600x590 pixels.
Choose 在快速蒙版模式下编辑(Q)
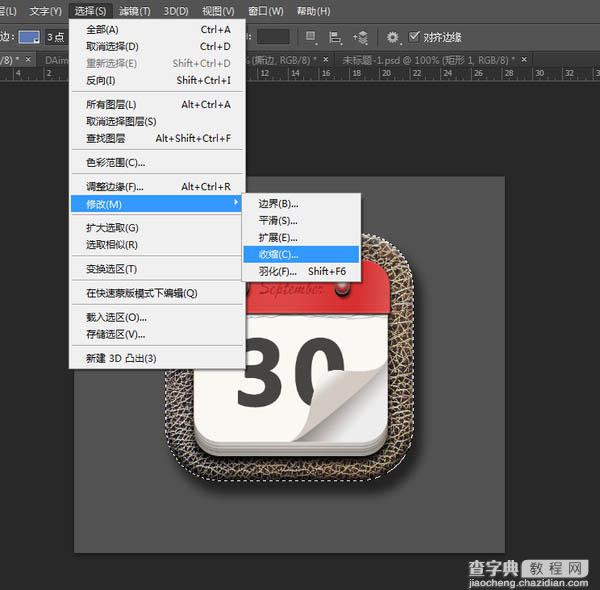click(x=158, y=293)
